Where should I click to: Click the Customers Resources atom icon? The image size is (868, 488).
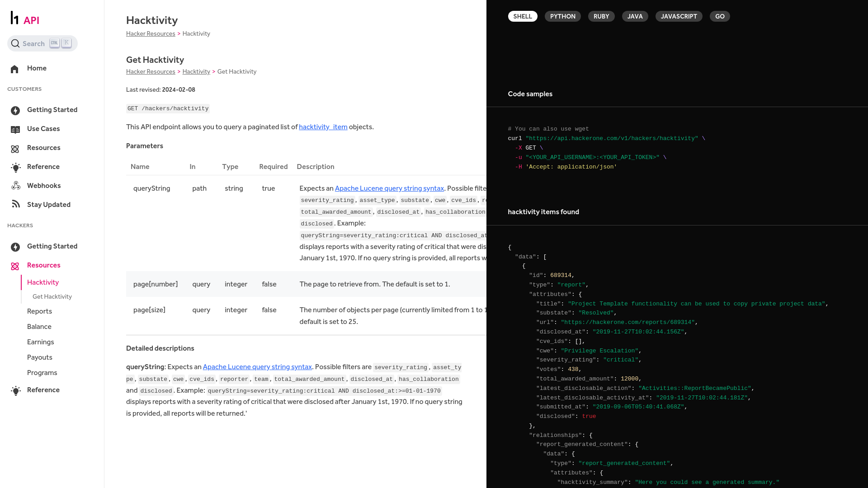point(15,149)
